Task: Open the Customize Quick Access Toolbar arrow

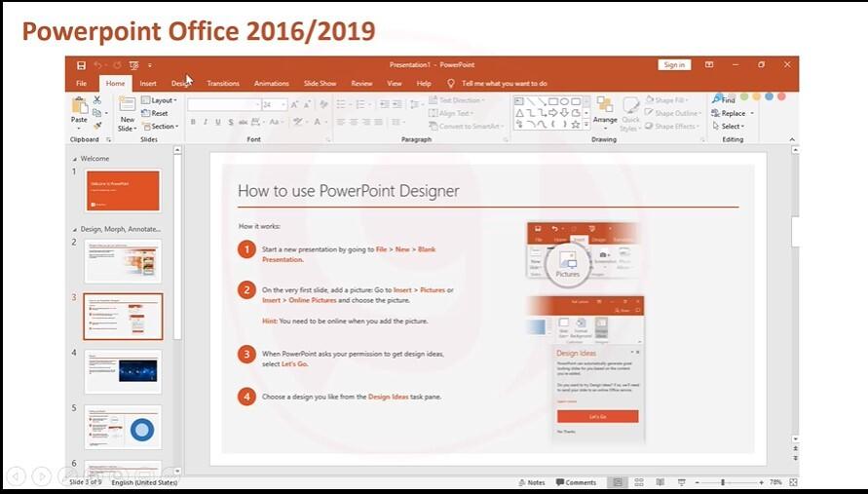Action: (150, 65)
